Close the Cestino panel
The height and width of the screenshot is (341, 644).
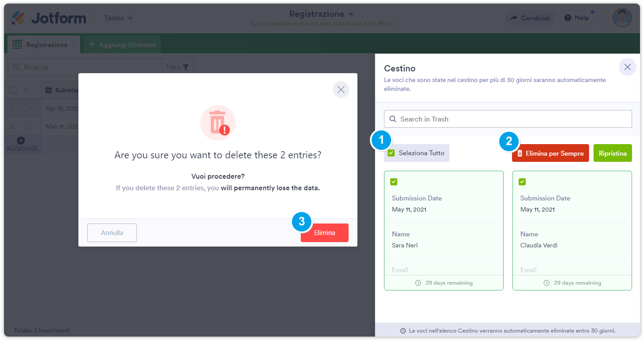click(x=627, y=67)
